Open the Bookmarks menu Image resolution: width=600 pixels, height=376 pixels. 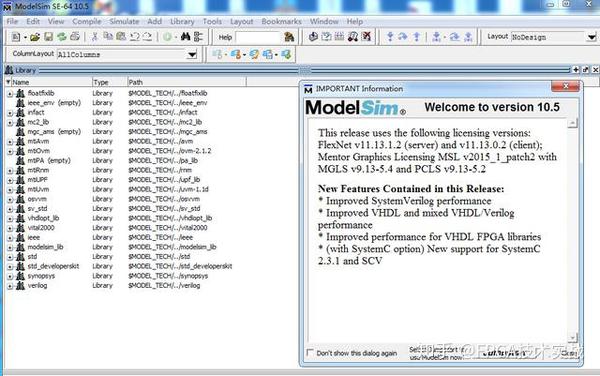(x=281, y=21)
